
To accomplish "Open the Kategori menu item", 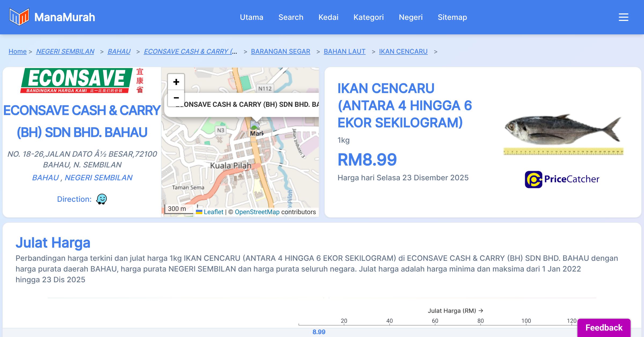I will 368,17.
